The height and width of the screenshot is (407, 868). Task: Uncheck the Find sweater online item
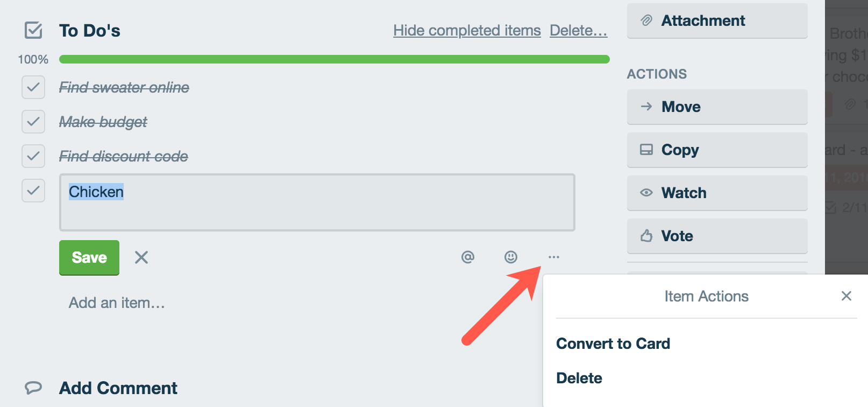[x=33, y=87]
